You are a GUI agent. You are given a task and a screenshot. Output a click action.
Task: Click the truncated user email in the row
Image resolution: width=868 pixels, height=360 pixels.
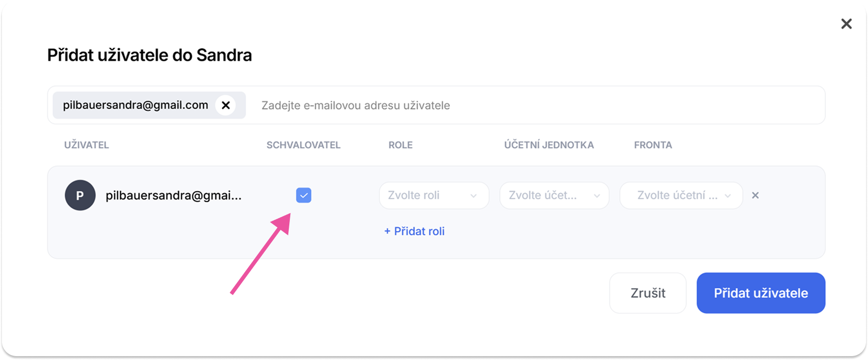pos(173,196)
